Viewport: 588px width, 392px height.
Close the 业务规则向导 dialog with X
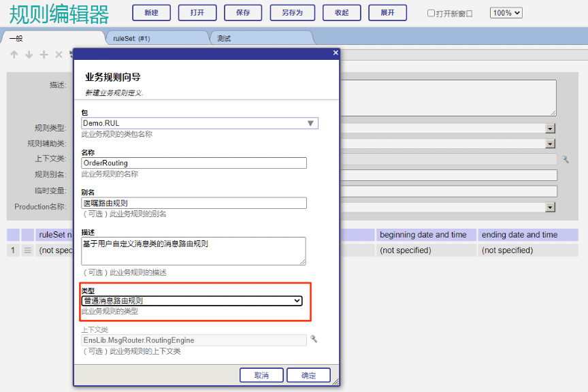[335, 53]
